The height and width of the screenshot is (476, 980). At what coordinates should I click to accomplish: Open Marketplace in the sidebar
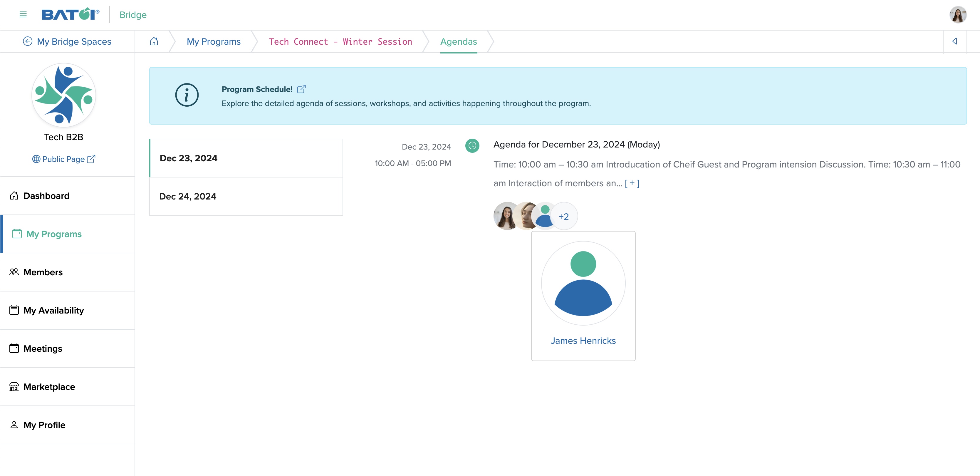pos(67,387)
